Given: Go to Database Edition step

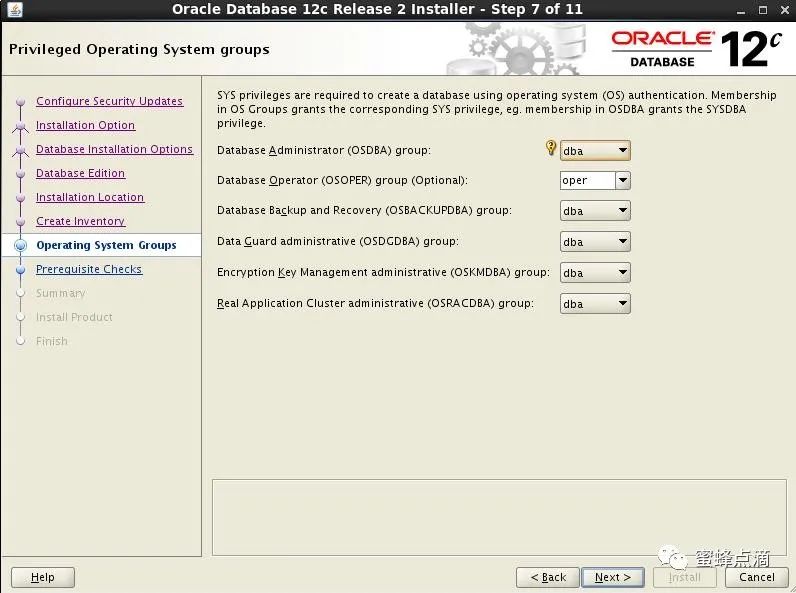Looking at the screenshot, I should point(80,173).
